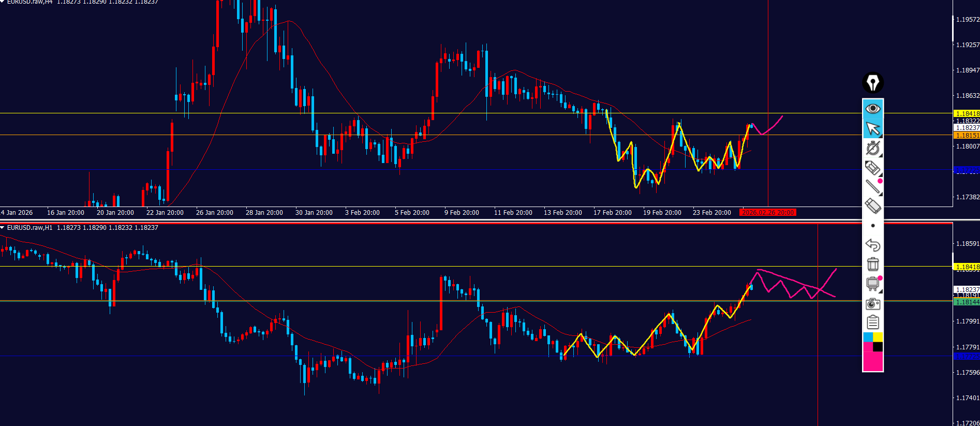Pick the black color swatch
Image resolution: width=980 pixels, height=426 pixels.
878,347
